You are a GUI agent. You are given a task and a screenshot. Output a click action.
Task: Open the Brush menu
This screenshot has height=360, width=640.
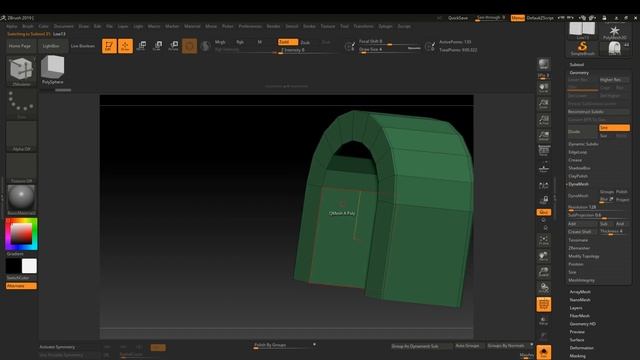pos(28,26)
